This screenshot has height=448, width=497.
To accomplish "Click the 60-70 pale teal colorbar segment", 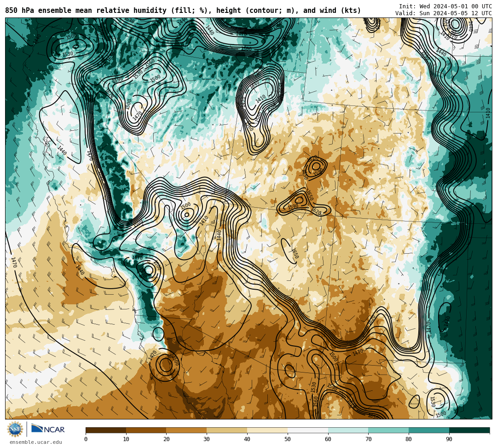I will 348,430.
